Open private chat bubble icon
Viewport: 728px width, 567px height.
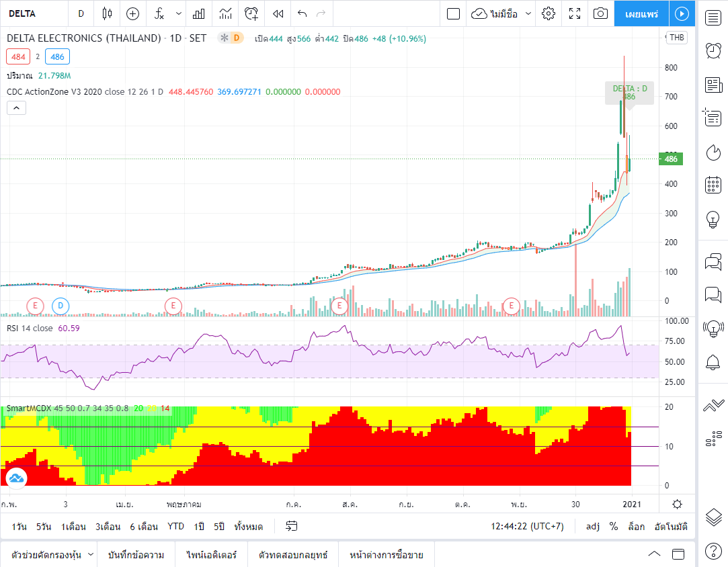(x=713, y=295)
